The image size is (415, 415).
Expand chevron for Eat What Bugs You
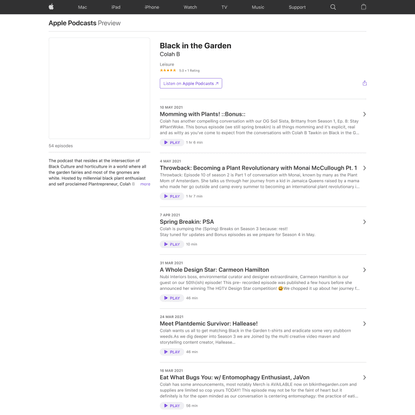[364, 378]
